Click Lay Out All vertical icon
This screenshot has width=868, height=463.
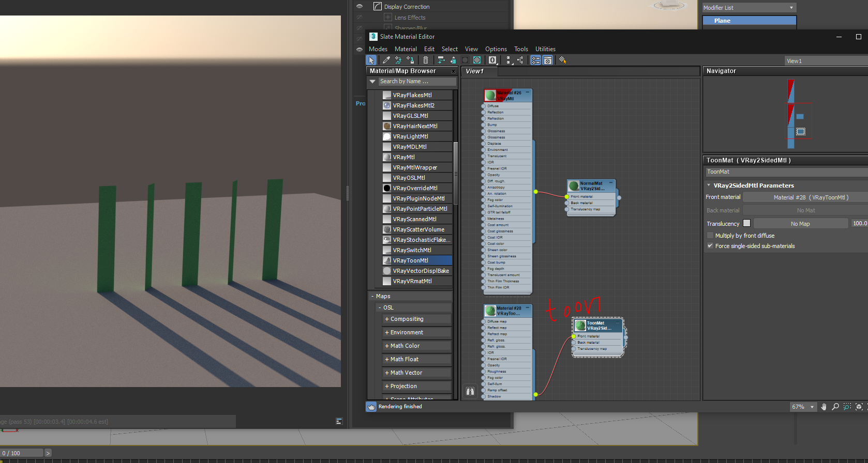coord(509,60)
